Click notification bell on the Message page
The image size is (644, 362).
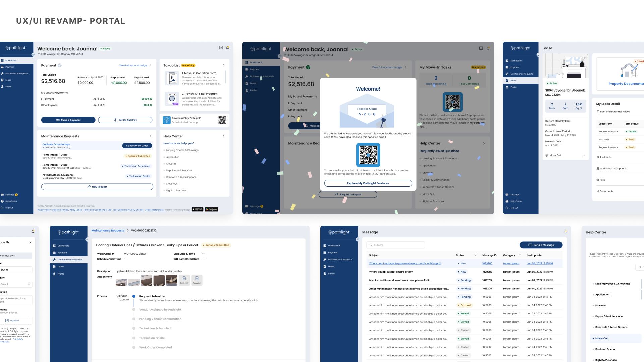[x=565, y=232]
